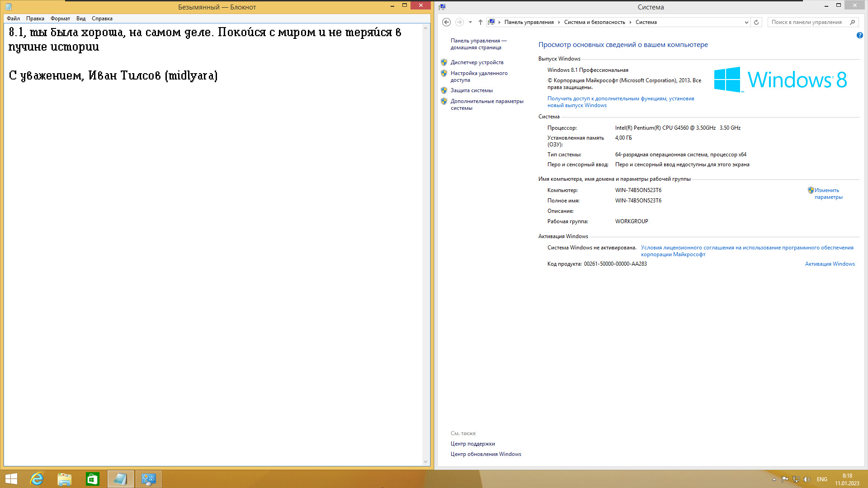This screenshot has height=488, width=868.
Task: Expand the arrow after Система и безопасность
Action: [x=630, y=22]
